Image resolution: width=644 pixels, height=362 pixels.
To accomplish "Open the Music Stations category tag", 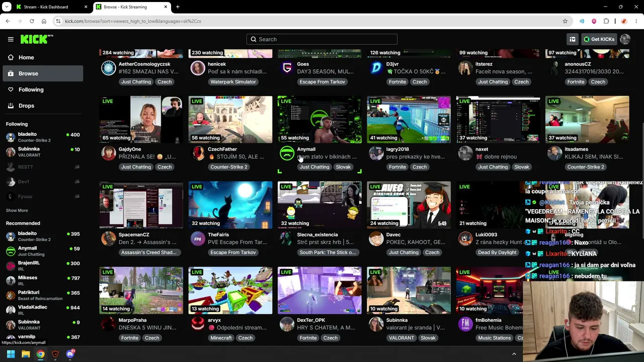I will pyautogui.click(x=494, y=338).
